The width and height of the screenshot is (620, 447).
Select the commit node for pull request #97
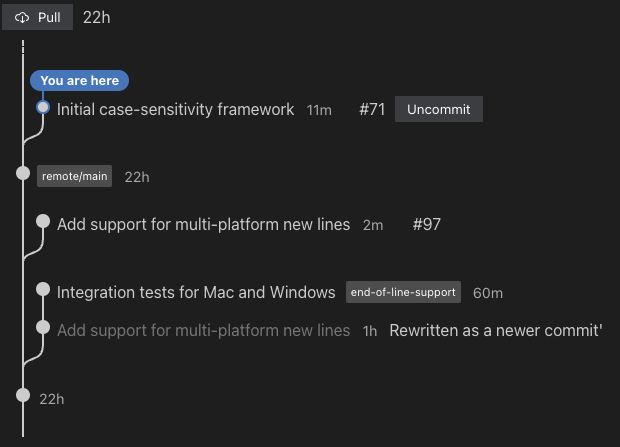[43, 222]
